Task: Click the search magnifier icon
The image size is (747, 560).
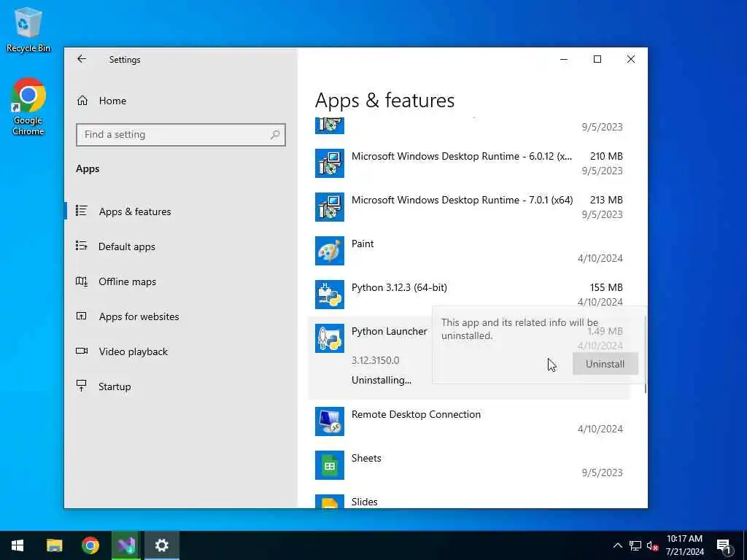Action: [275, 135]
